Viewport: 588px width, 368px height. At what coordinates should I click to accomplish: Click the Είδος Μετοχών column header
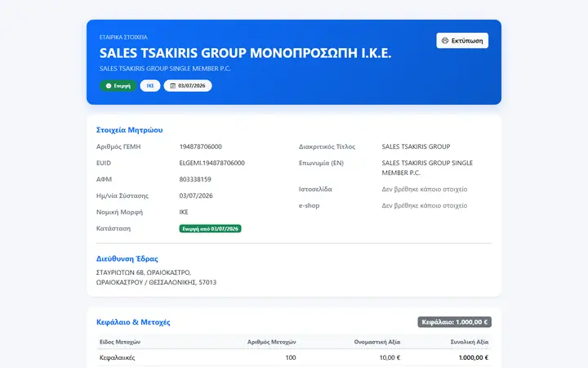pyautogui.click(x=120, y=342)
